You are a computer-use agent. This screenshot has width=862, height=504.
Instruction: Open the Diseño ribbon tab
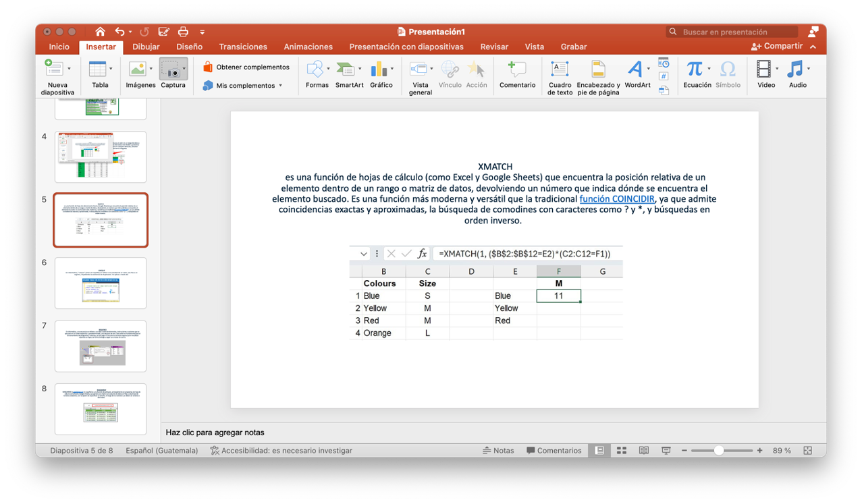pyautogui.click(x=189, y=47)
